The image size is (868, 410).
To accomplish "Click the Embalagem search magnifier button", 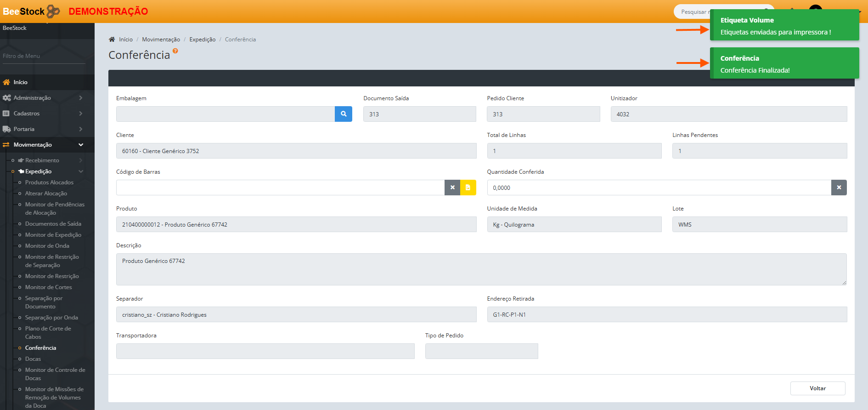I will click(x=343, y=114).
